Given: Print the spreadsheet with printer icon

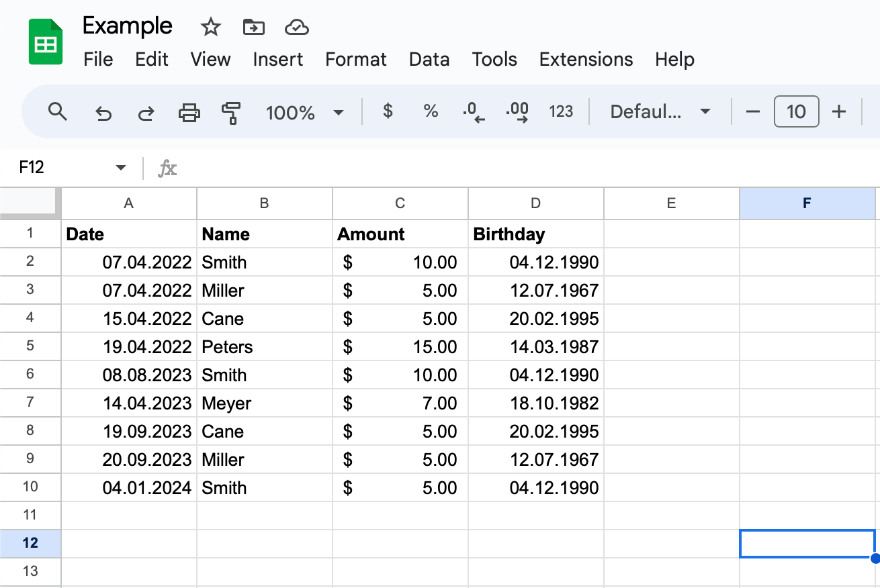Looking at the screenshot, I should pyautogui.click(x=189, y=112).
